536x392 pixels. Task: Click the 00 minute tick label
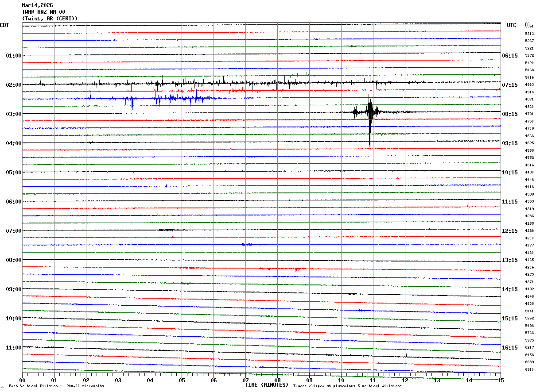(x=22, y=380)
